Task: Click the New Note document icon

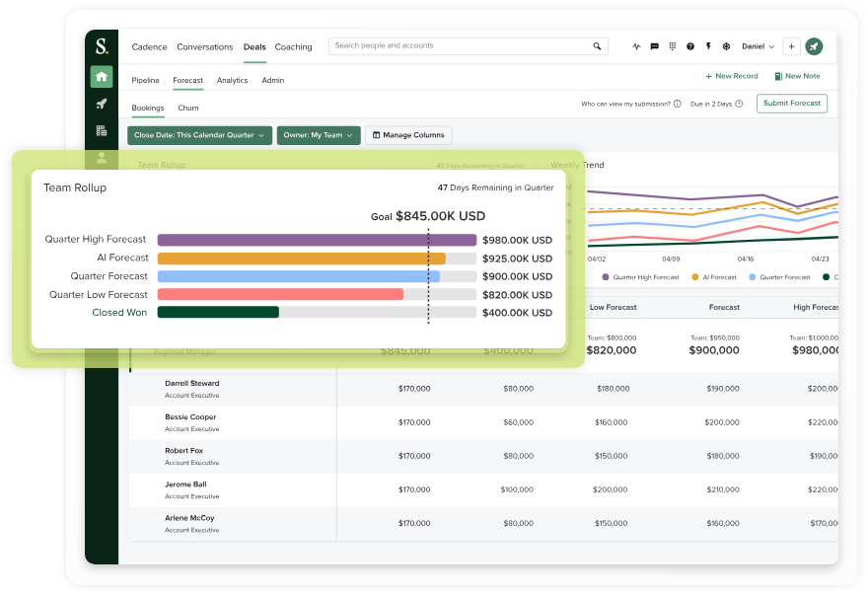Action: tap(778, 76)
